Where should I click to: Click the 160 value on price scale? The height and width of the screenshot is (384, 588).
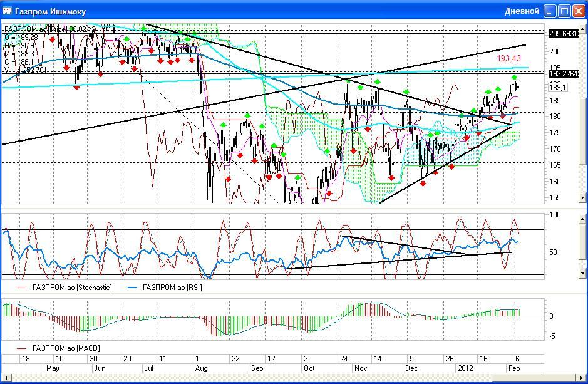pyautogui.click(x=555, y=182)
